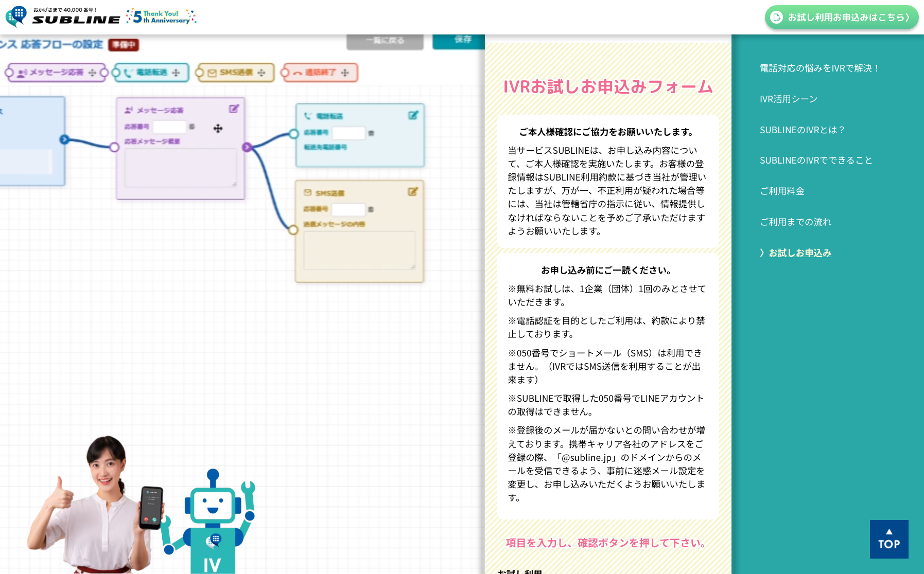Click the 送信メッセージの内容 text area
The image size is (924, 574).
[x=360, y=250]
